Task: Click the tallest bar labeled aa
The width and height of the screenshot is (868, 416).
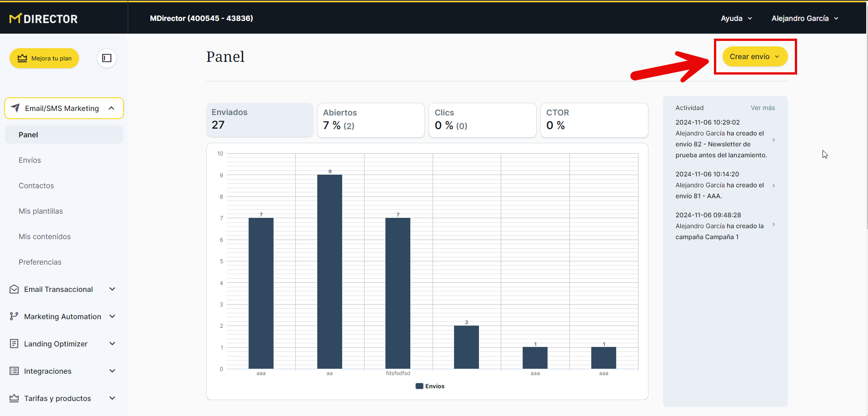Action: click(x=329, y=271)
